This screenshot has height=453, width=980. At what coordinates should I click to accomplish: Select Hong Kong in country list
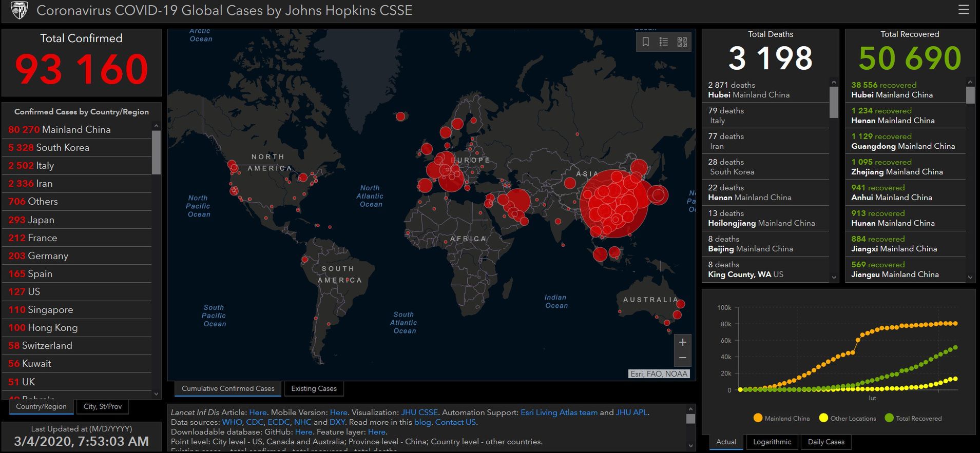click(x=77, y=327)
